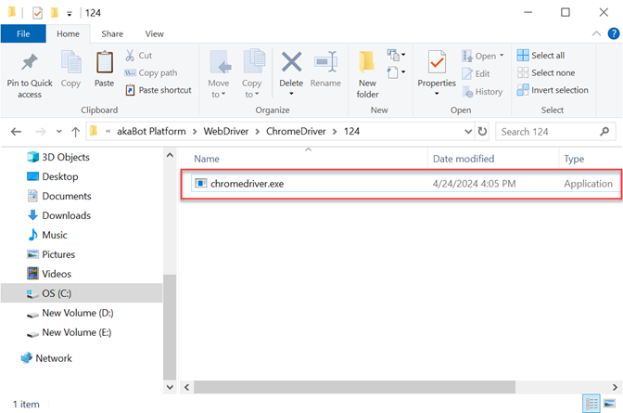623x413 pixels.
Task: Click Select all
Action: coord(541,55)
